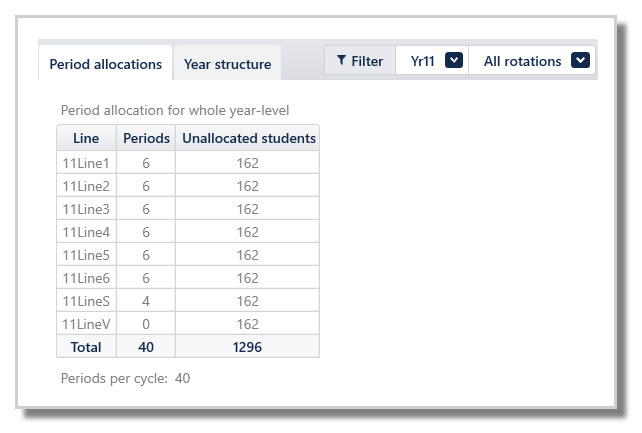Expand the All rotations dropdown arrow

pos(581,61)
